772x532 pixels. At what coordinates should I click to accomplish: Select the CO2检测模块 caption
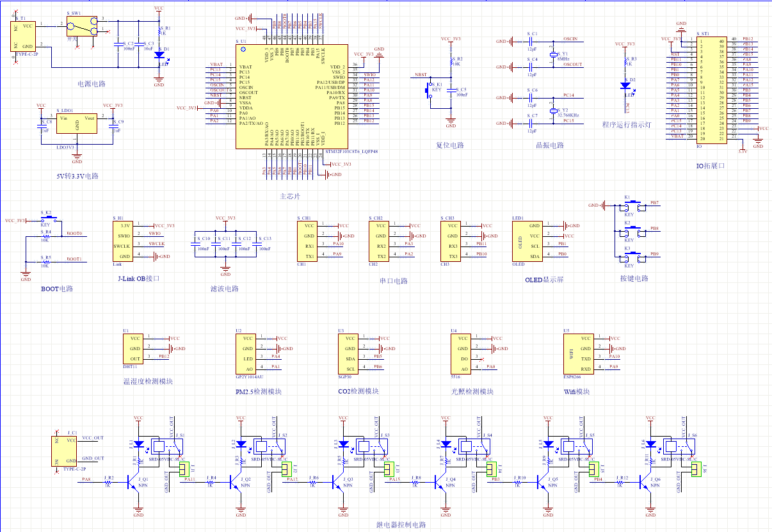tap(358, 391)
